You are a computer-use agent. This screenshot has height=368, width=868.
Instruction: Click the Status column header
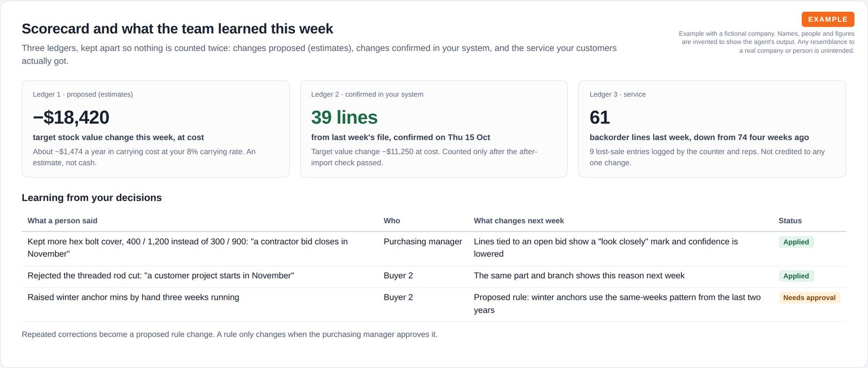(790, 221)
